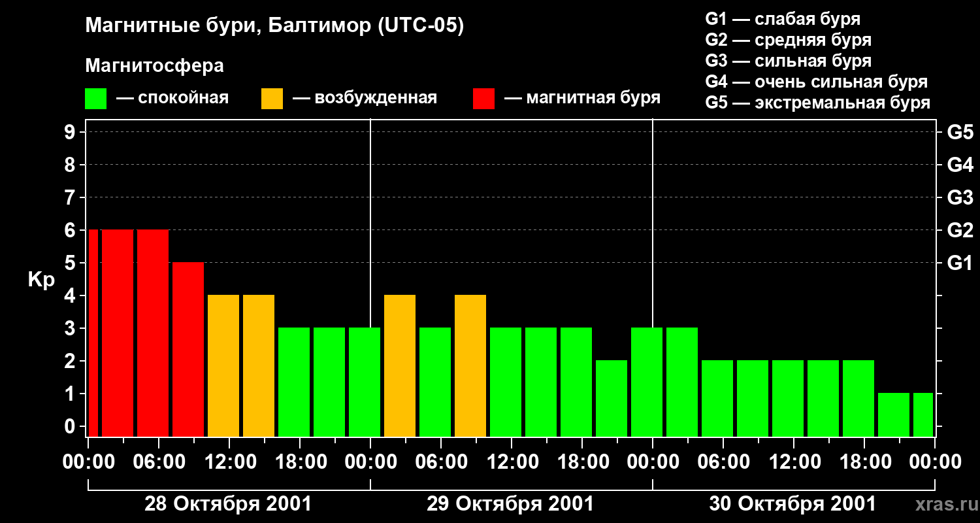Click the '29 Октября 2001' date label
The width and height of the screenshot is (980, 523).
pyautogui.click(x=510, y=504)
